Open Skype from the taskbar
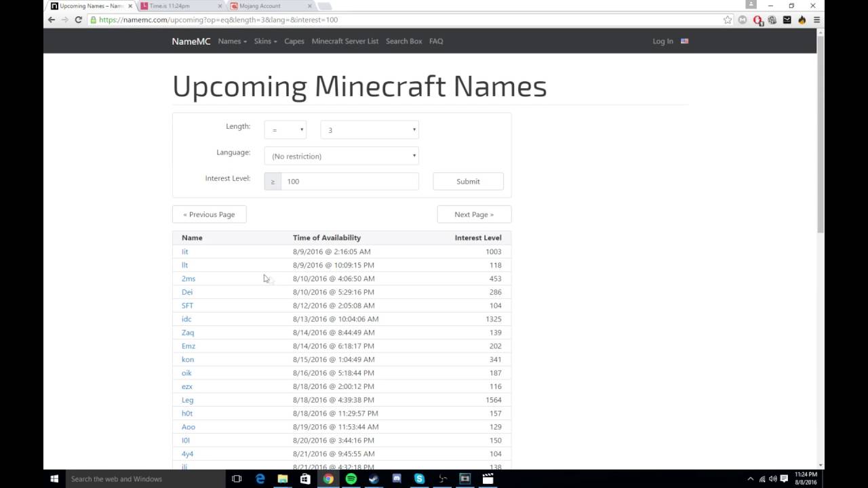 pos(420,479)
